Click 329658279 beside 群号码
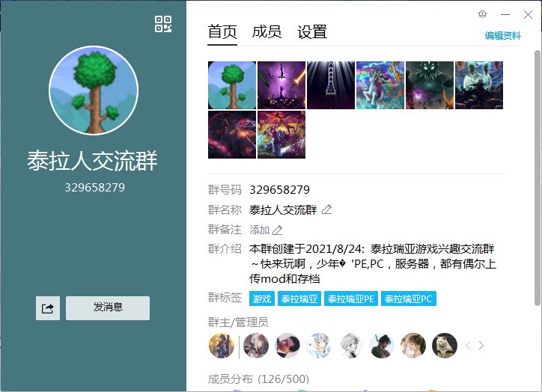This screenshot has height=392, width=542. click(280, 189)
